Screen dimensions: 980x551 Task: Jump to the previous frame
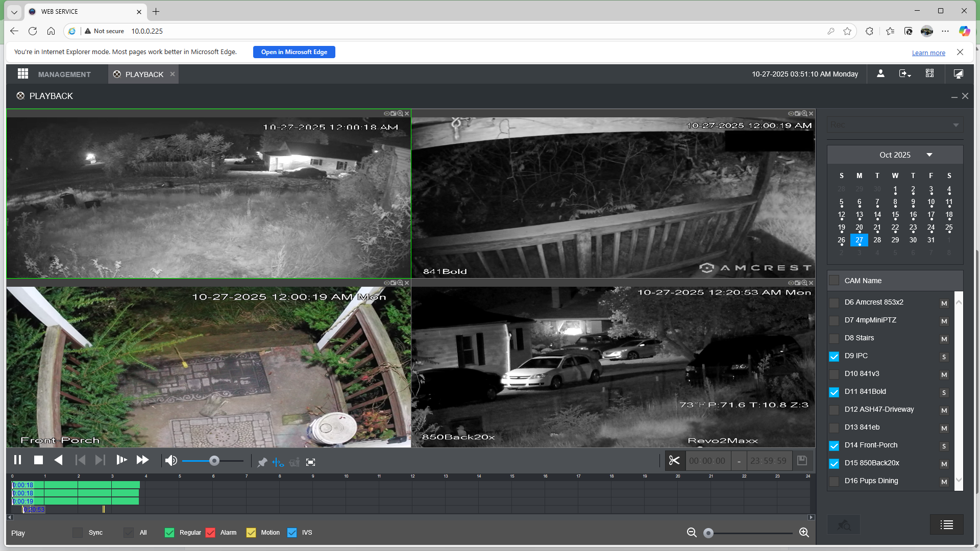(x=80, y=461)
